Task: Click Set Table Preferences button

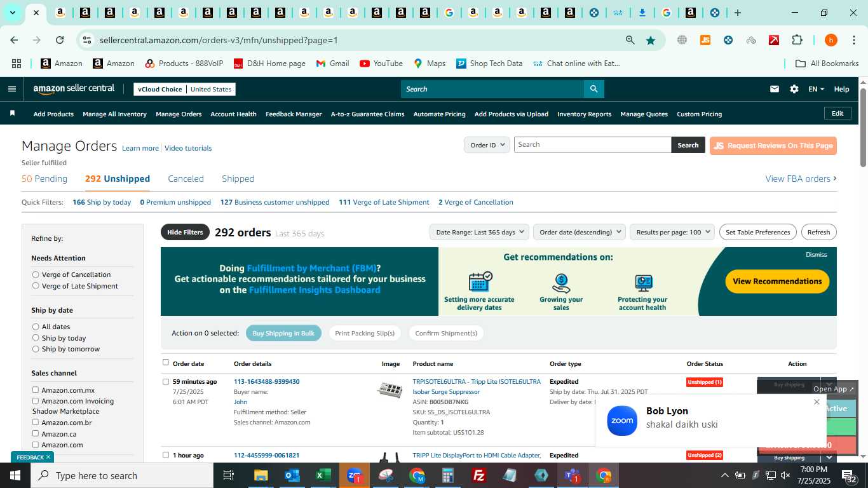Action: pos(758,232)
